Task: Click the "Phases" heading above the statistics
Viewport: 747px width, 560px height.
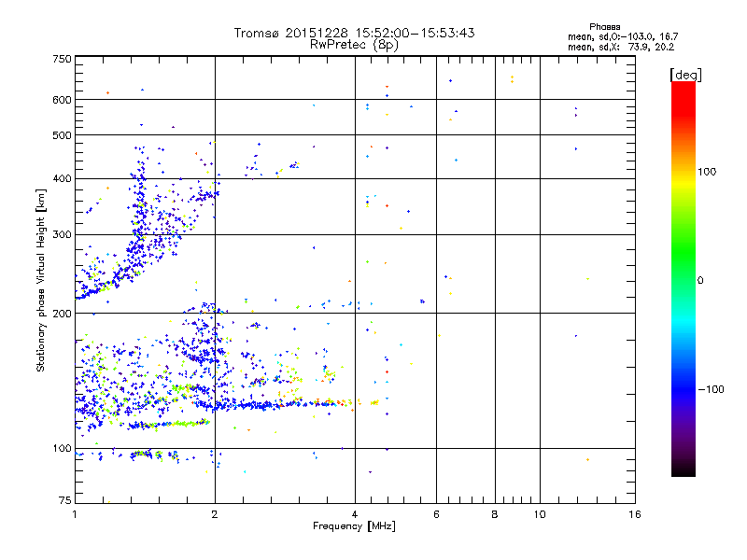Action: coord(604,27)
